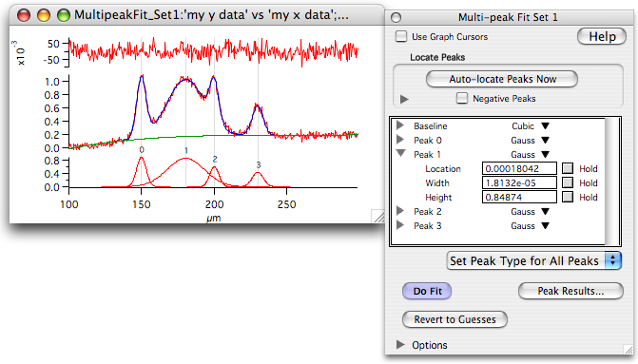Screen dimensions: 638x364
Task: Click peak label 2 in the graph
Action: click(215, 160)
